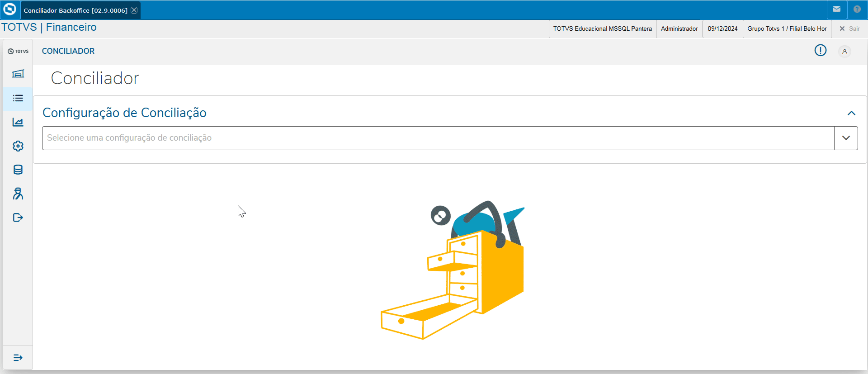Click the TOTVS Educacional MSSQL Pantera label

pyautogui.click(x=603, y=28)
